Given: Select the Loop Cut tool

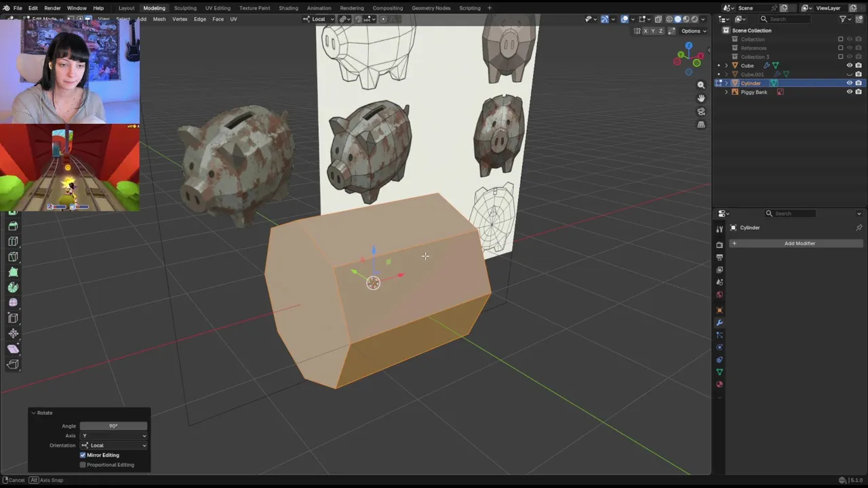Looking at the screenshot, I should coord(13,241).
